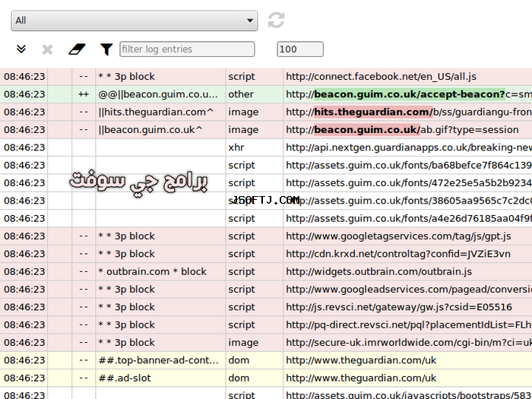Click the ||hits.theguardian.com^ filter

pyautogui.click(x=156, y=112)
